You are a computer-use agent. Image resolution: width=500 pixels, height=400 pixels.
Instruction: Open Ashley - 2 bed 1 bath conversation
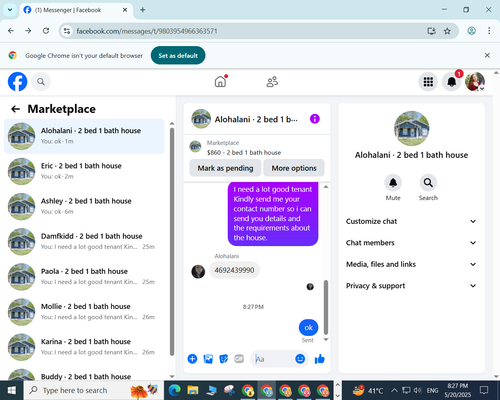click(x=84, y=206)
